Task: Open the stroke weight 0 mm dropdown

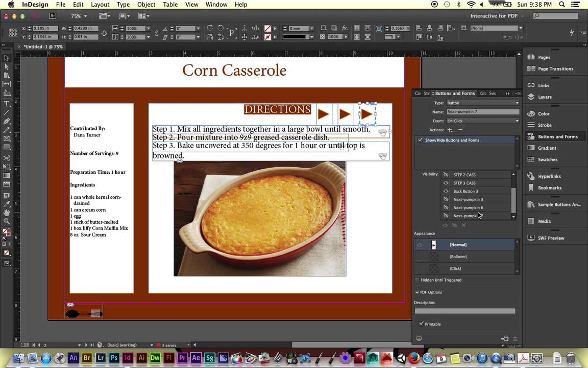Action: [311, 28]
